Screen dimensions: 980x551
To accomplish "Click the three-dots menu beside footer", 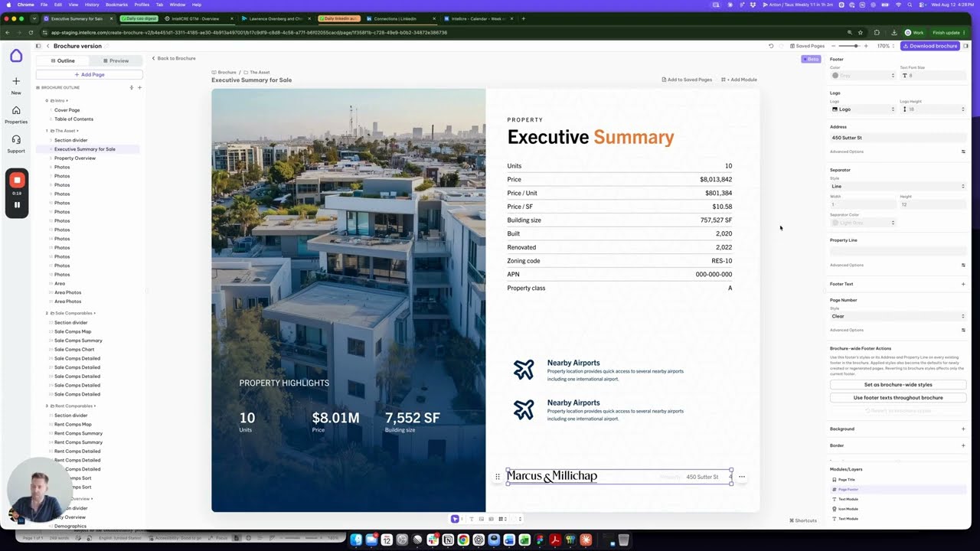I will (741, 477).
